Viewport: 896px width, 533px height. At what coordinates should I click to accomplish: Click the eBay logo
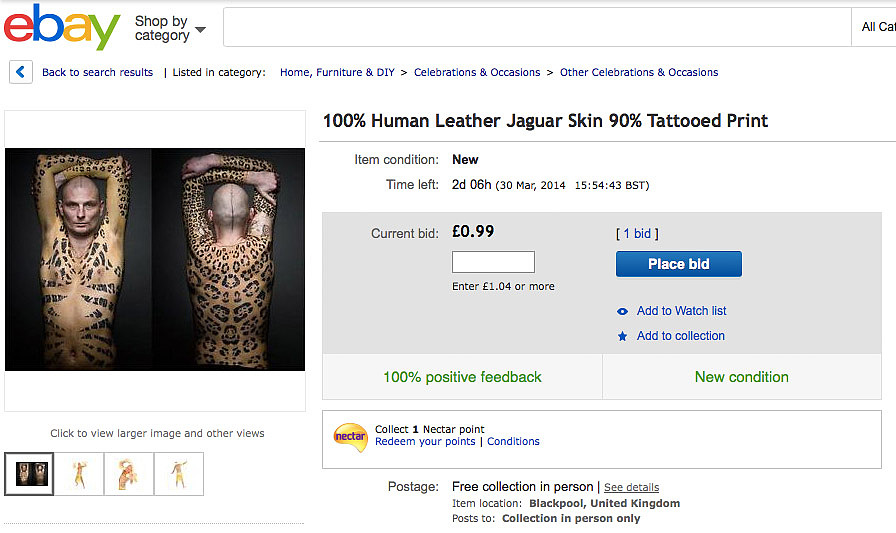(62, 27)
